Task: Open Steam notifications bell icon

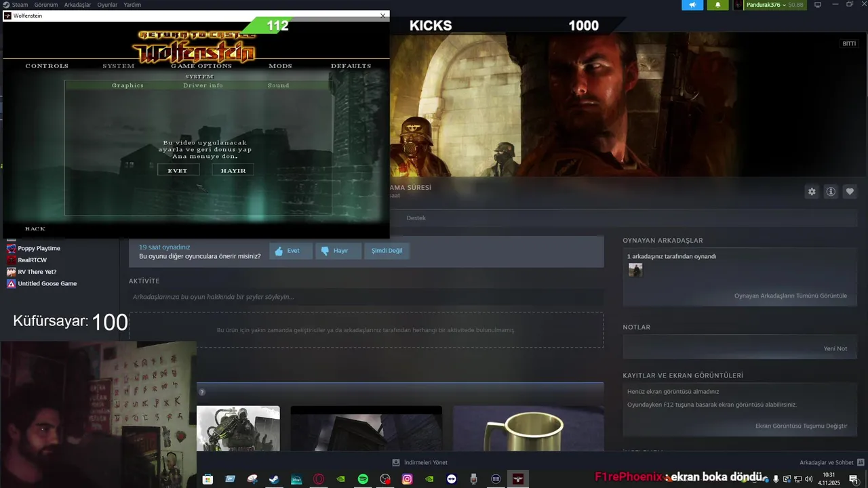Action: pos(717,5)
